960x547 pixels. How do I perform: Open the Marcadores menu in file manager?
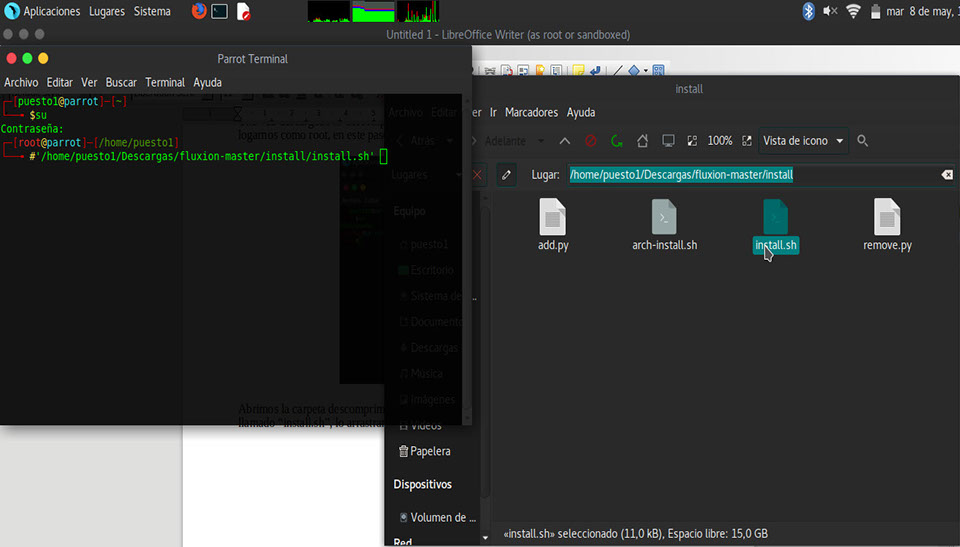[531, 112]
